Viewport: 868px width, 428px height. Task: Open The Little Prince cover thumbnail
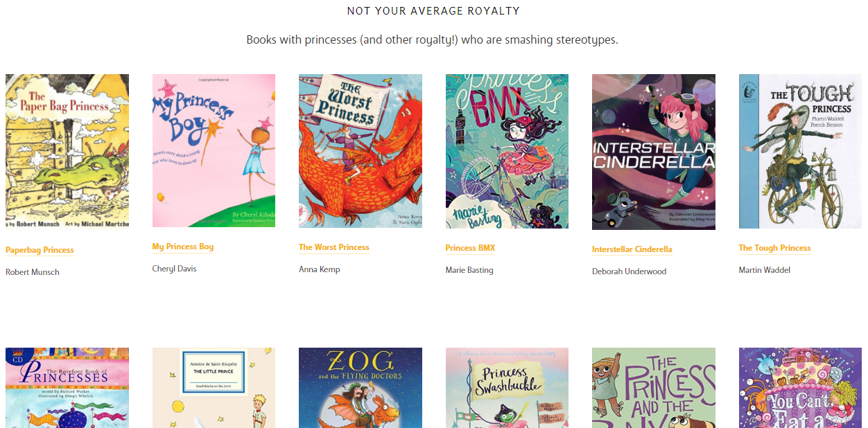pos(214,388)
